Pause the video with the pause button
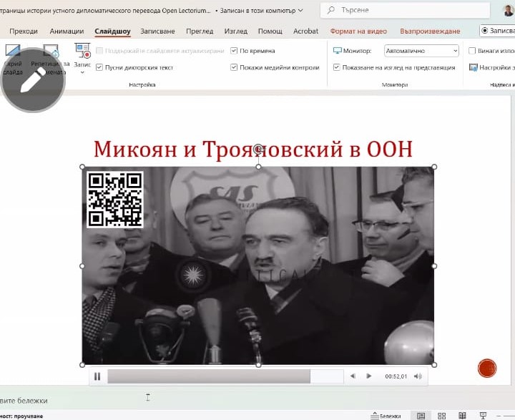This screenshot has height=420, width=515. point(97,376)
